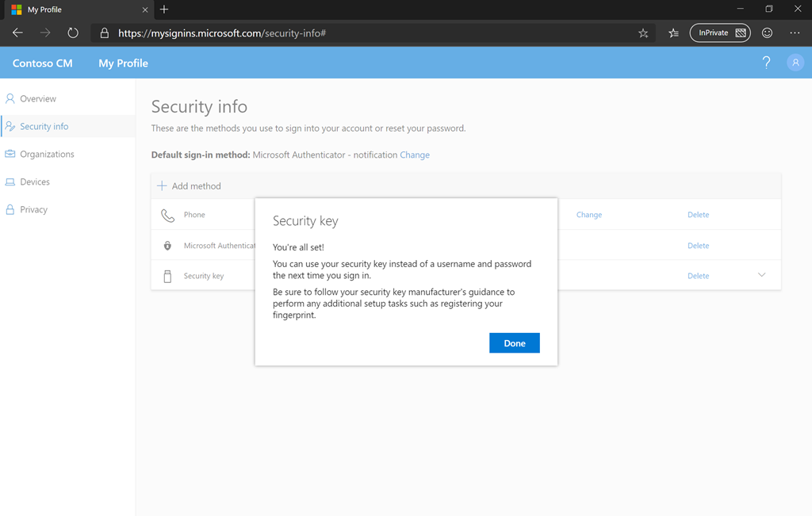Delete the Security key method
This screenshot has width=812, height=516.
coord(698,276)
